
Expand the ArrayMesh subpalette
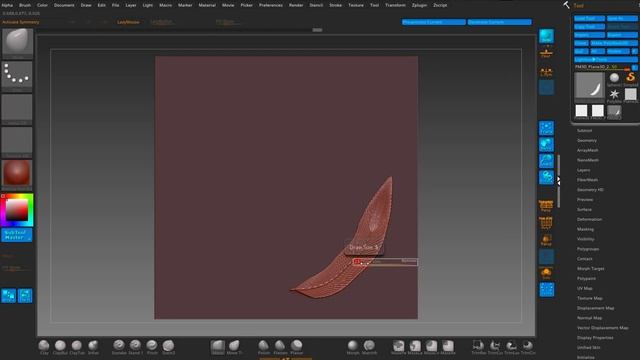[587, 150]
